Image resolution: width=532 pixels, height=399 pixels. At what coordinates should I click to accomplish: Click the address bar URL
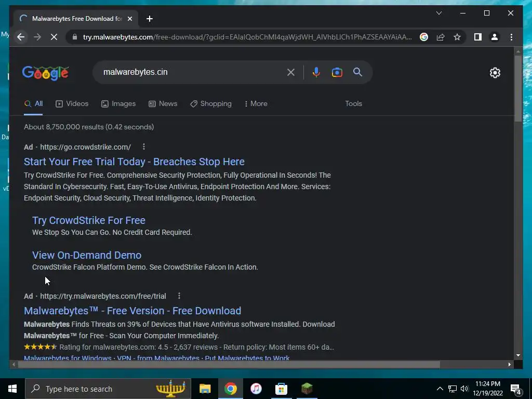247,37
